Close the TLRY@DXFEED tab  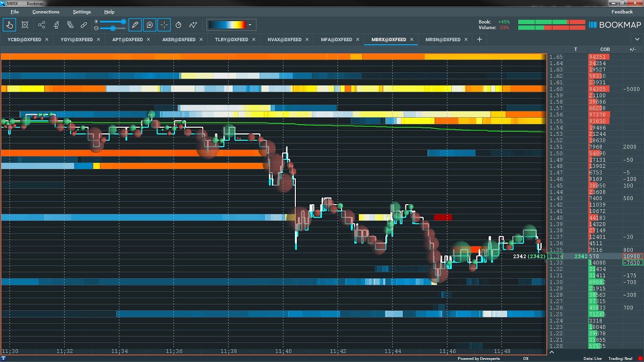pos(254,40)
